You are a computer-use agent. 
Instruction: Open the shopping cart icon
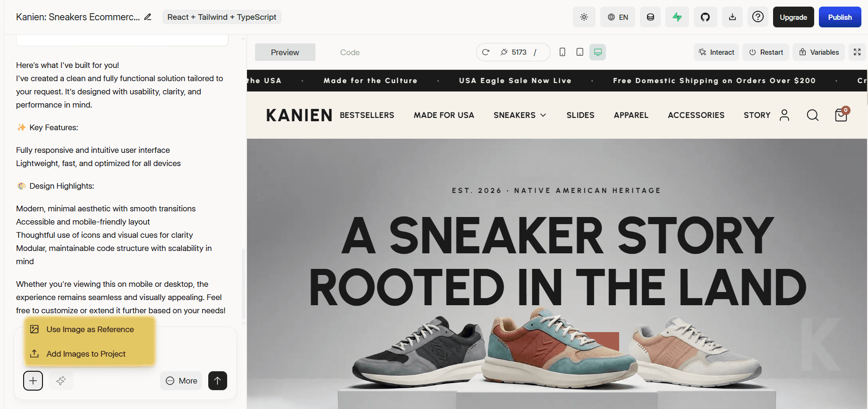(842, 115)
